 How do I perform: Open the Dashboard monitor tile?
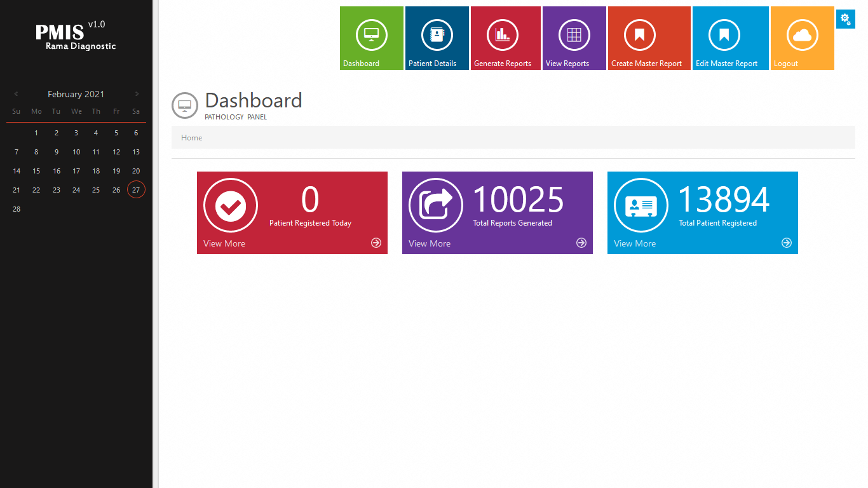372,35
